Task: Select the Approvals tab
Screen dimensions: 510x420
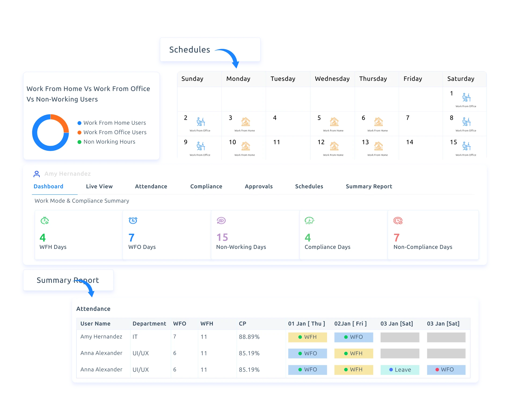Action: click(x=258, y=186)
